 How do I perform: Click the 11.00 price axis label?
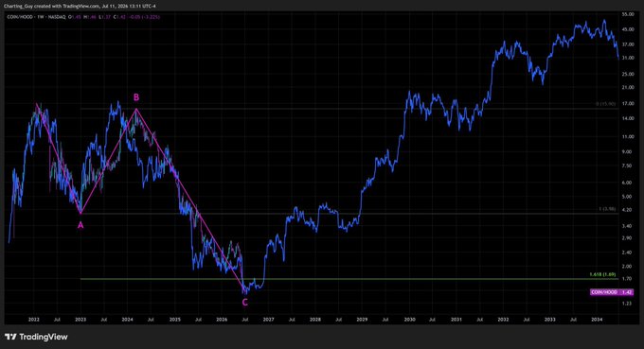point(628,136)
